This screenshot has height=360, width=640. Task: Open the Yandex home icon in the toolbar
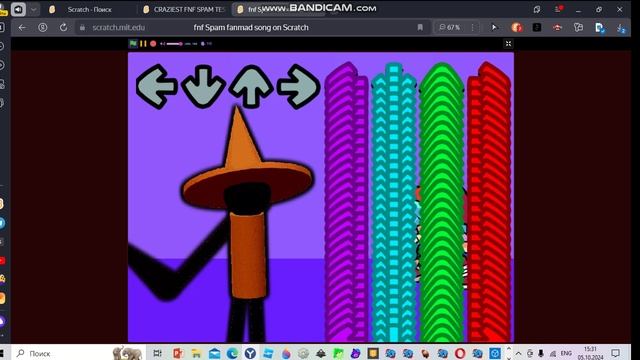coord(42,27)
